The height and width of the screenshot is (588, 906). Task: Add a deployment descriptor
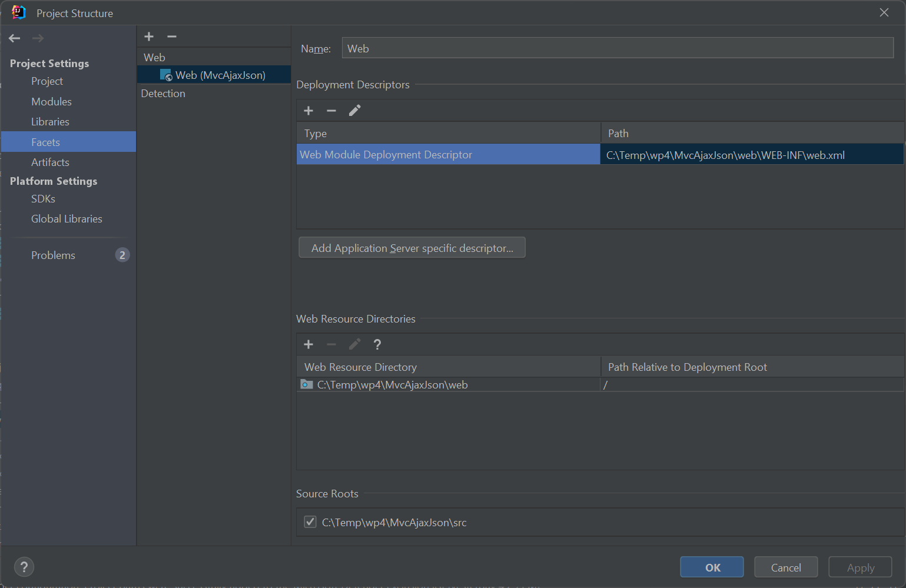pos(308,111)
